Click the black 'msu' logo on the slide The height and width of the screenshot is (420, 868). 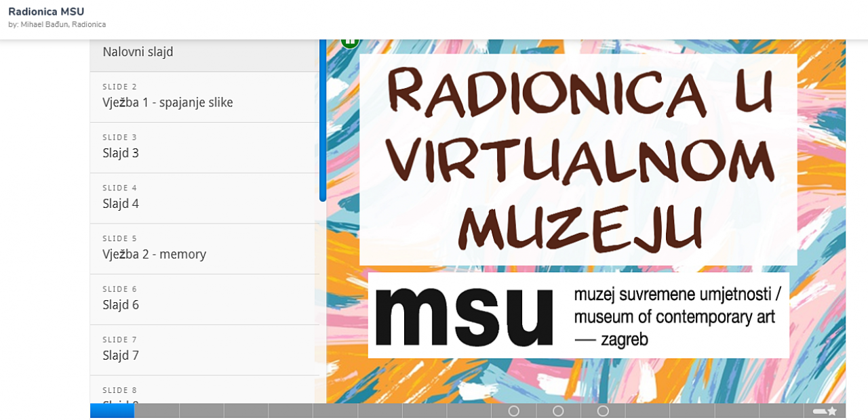point(464,316)
